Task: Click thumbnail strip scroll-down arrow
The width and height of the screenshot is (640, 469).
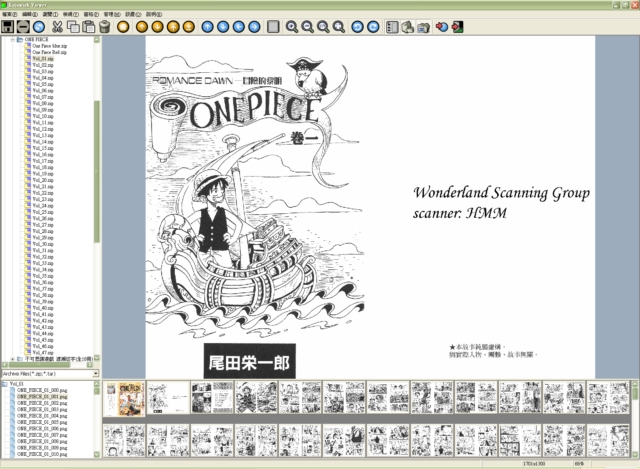Action: [635, 454]
